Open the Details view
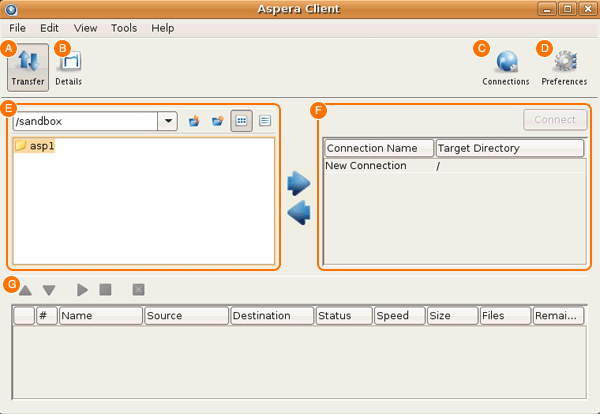This screenshot has height=414, width=600. click(69, 68)
